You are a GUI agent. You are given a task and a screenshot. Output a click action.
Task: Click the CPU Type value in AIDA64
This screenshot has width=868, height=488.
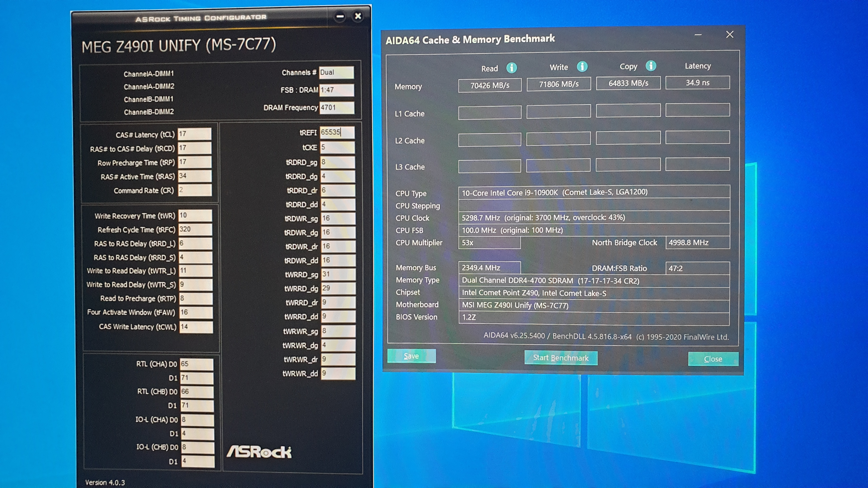click(x=594, y=192)
